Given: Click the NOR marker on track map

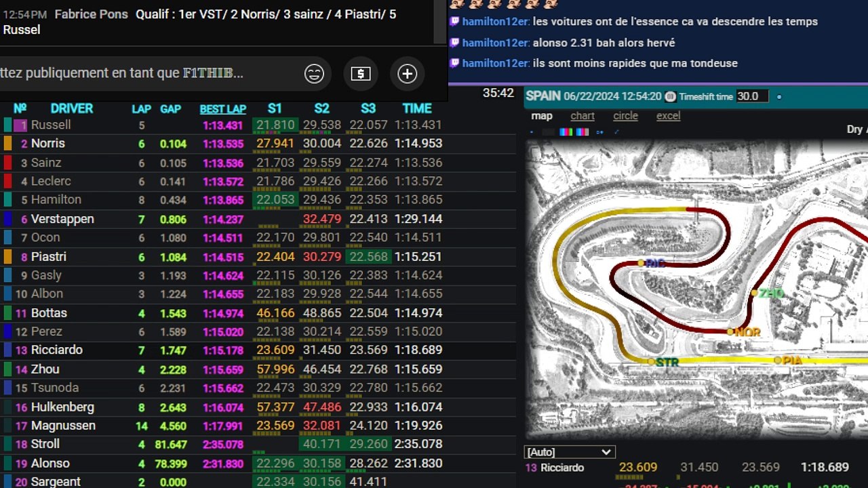Looking at the screenshot, I should pos(744,332).
